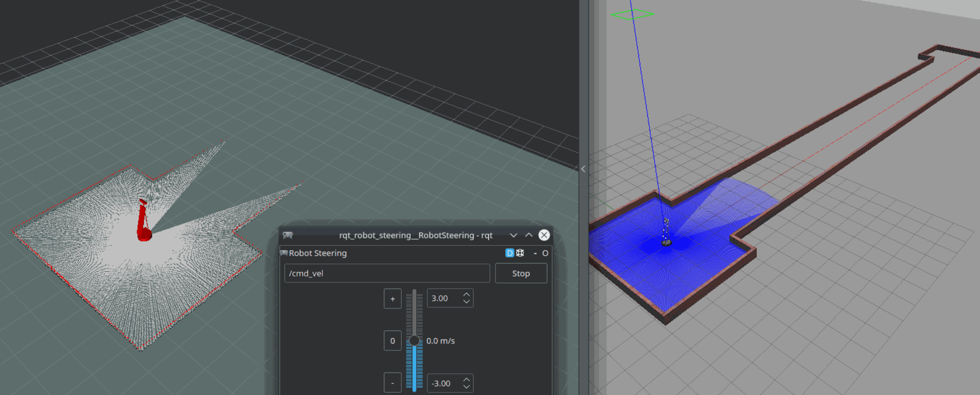
Task: Click the gamepad icon in rqt title bar
Action: (288, 235)
